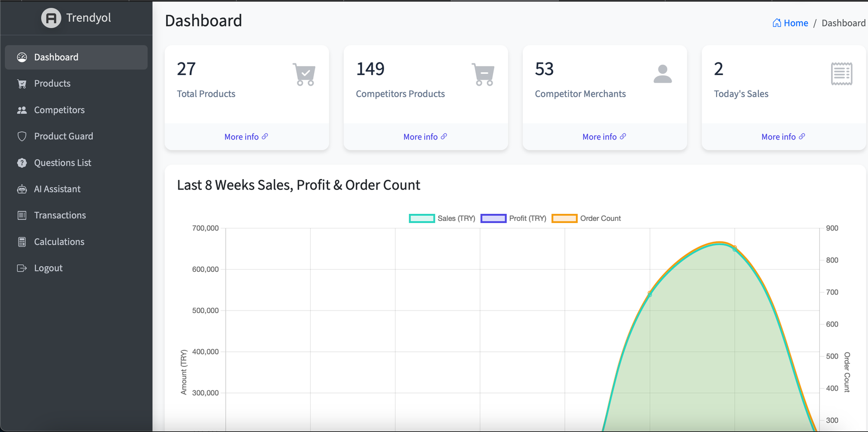Open the Transactions menu item
This screenshot has width=868, height=432.
(x=60, y=215)
